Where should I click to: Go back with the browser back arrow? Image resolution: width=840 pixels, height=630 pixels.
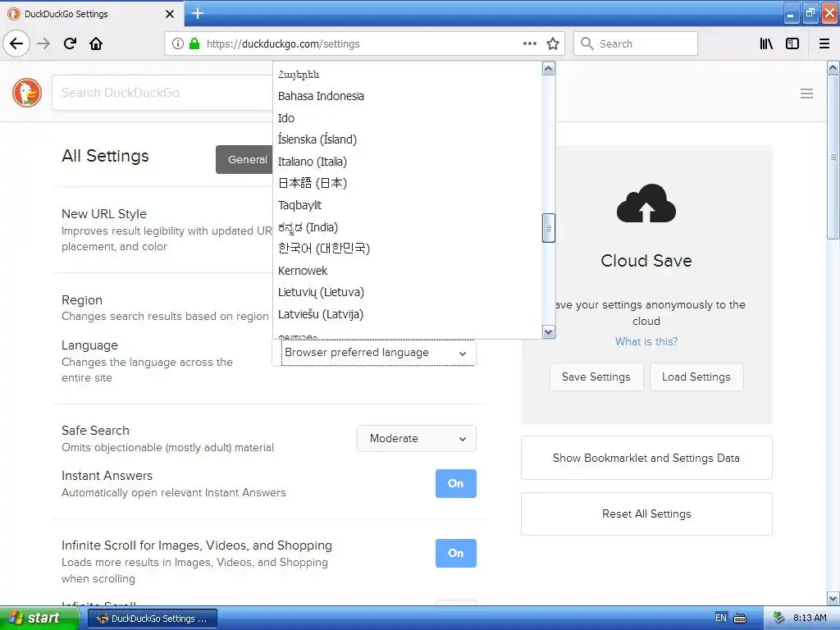16,43
